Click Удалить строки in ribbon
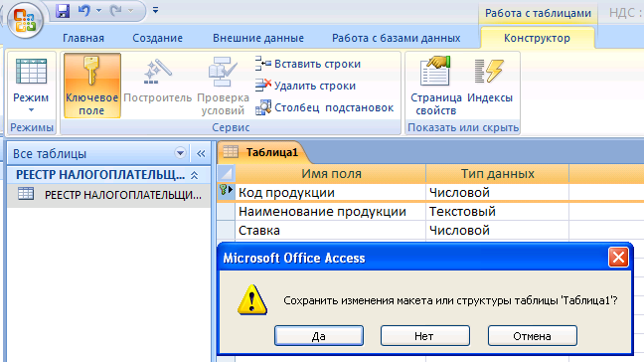This screenshot has width=644, height=362. (x=305, y=86)
